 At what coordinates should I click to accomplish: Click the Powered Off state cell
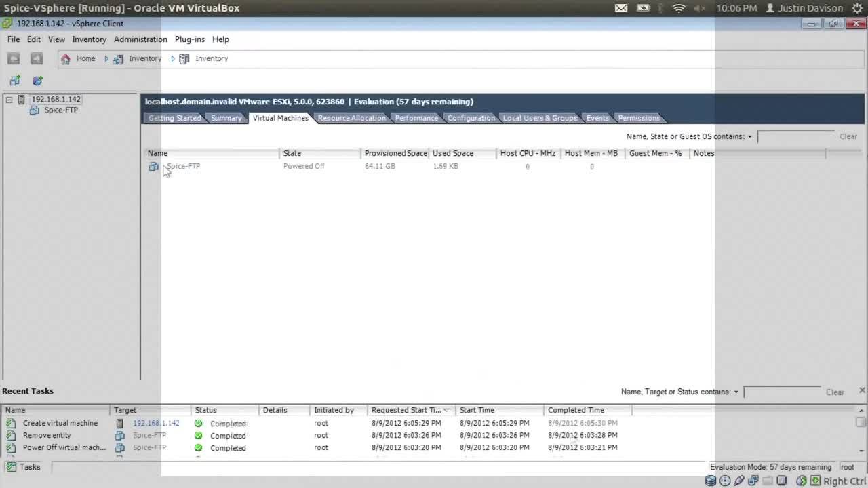[x=304, y=166]
